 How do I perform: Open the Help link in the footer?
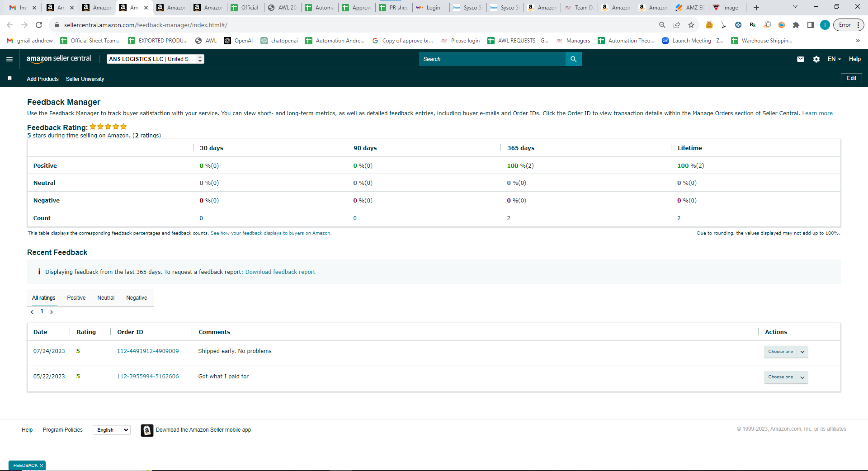click(27, 430)
